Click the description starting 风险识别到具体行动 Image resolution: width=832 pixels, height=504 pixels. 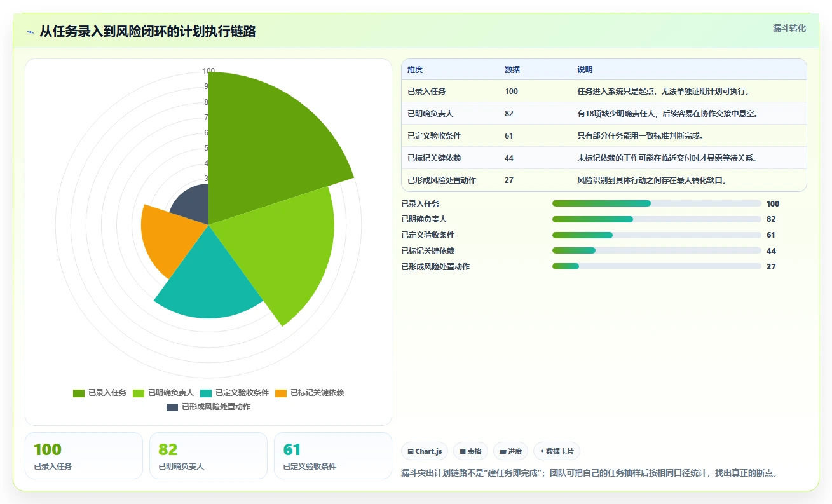pyautogui.click(x=651, y=180)
